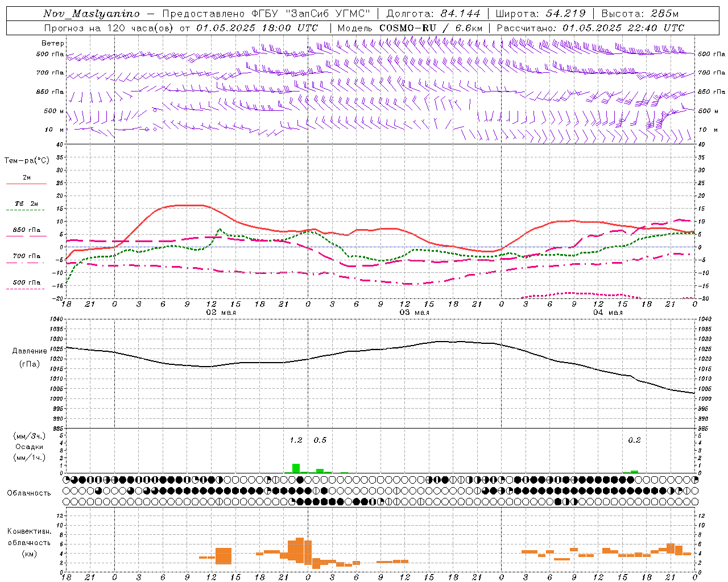Image resolution: width=728 pixels, height=582 pixels.
Task: Click the Модель COSMO-RU / 6.6км label
Action: (410, 28)
